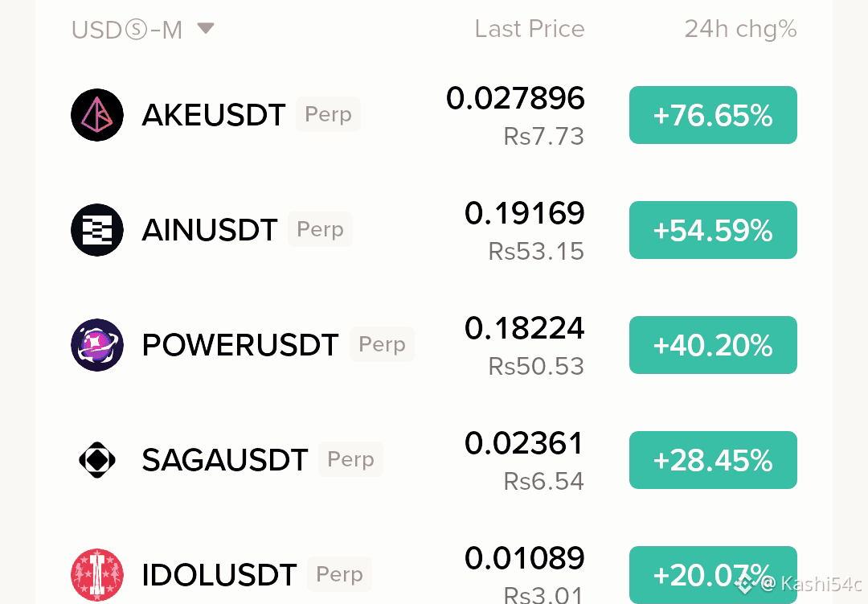Click the Binance watermark logo
Image resolution: width=868 pixels, height=604 pixels.
744,583
